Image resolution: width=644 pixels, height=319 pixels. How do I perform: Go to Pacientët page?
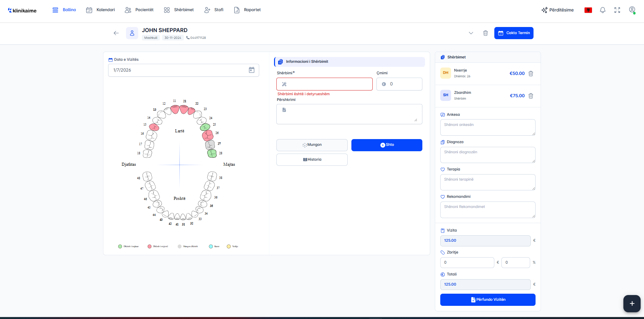click(139, 10)
